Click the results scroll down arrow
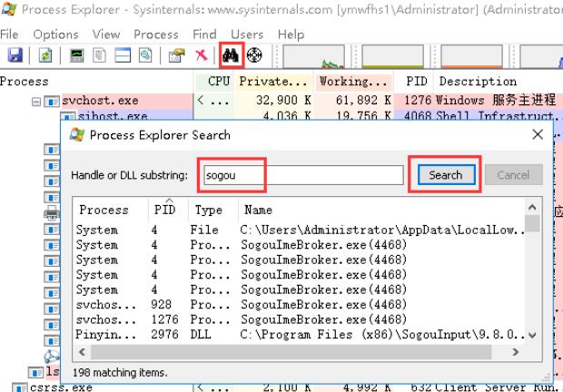The image size is (563, 392). pos(532,336)
